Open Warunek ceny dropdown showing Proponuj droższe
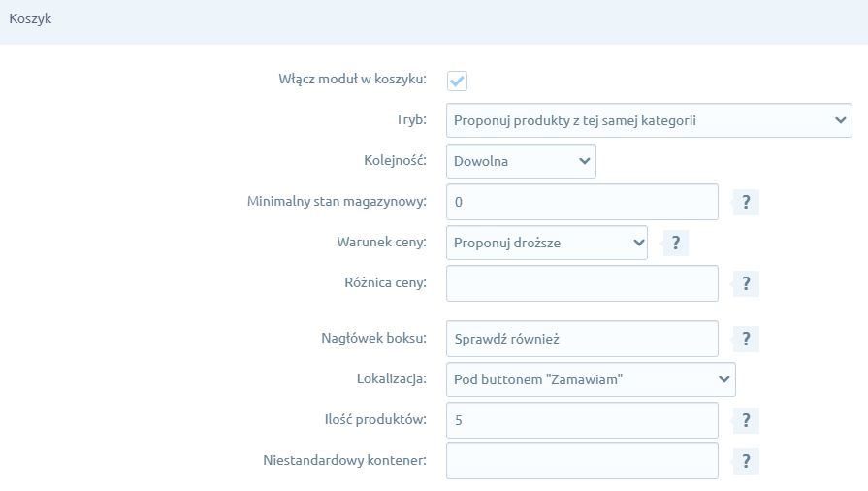This screenshot has width=868, height=491. point(546,243)
